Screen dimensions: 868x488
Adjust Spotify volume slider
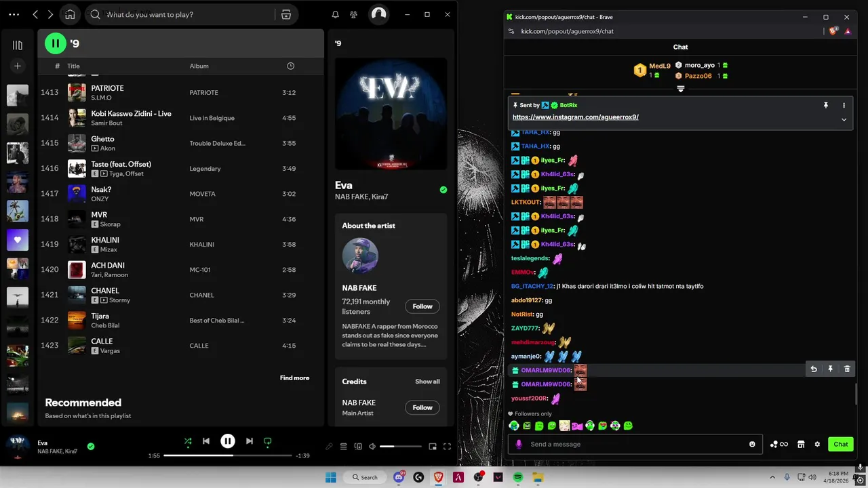pos(400,447)
